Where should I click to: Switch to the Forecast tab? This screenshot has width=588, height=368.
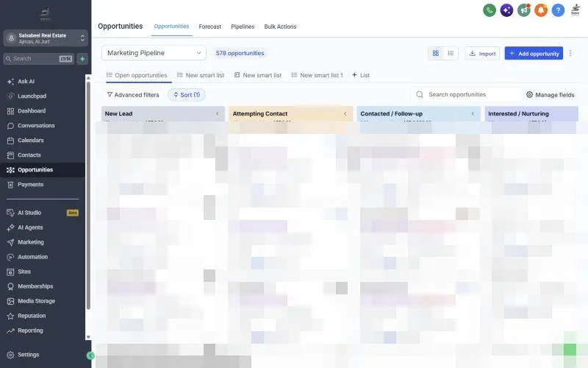pos(209,26)
